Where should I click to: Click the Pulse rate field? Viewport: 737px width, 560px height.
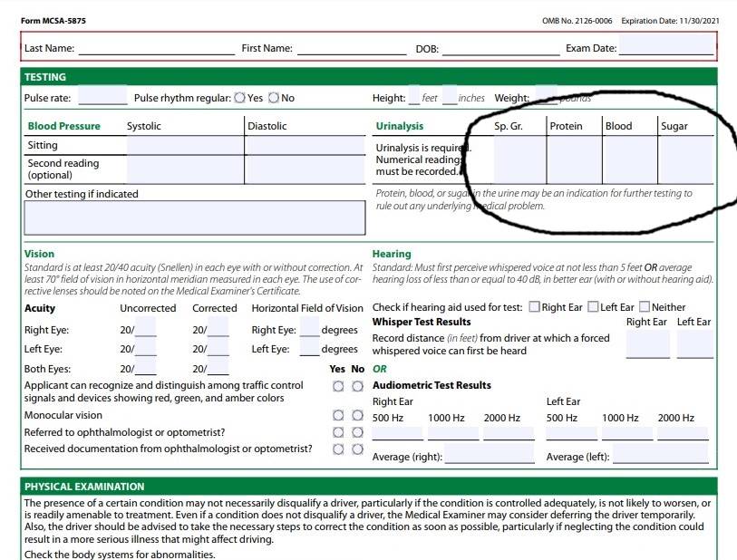click(103, 96)
